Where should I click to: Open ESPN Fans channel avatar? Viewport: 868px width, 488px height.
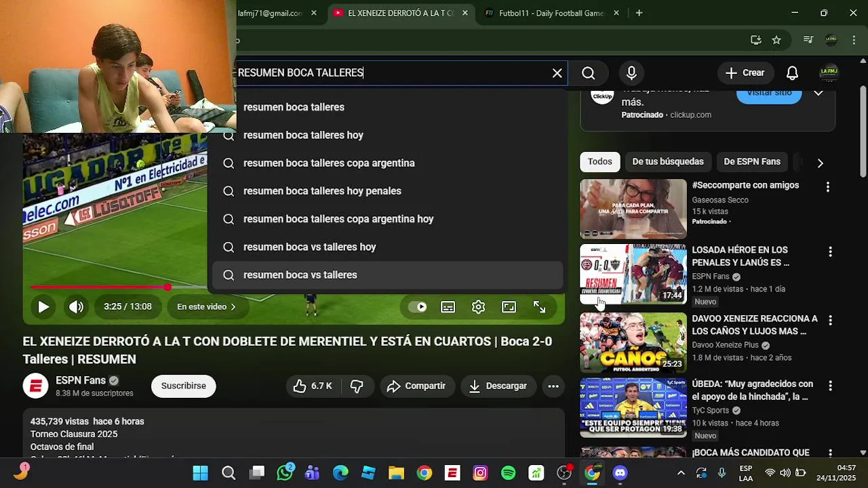click(36, 386)
